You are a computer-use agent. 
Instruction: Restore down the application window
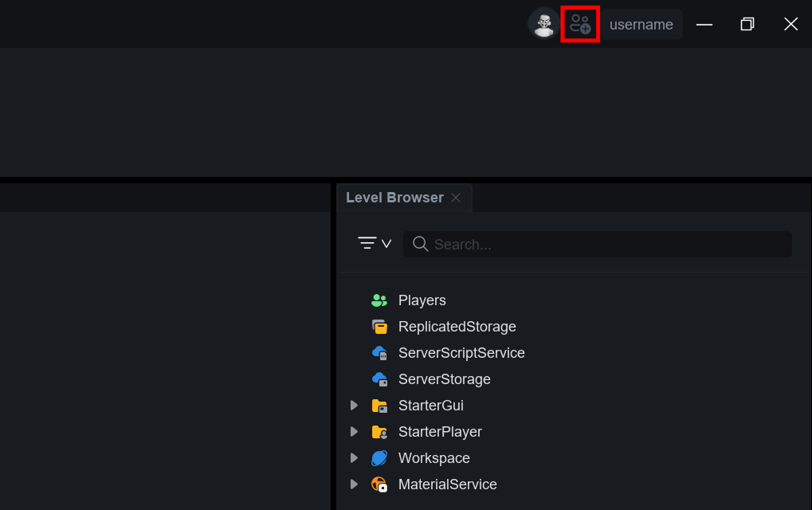point(747,24)
